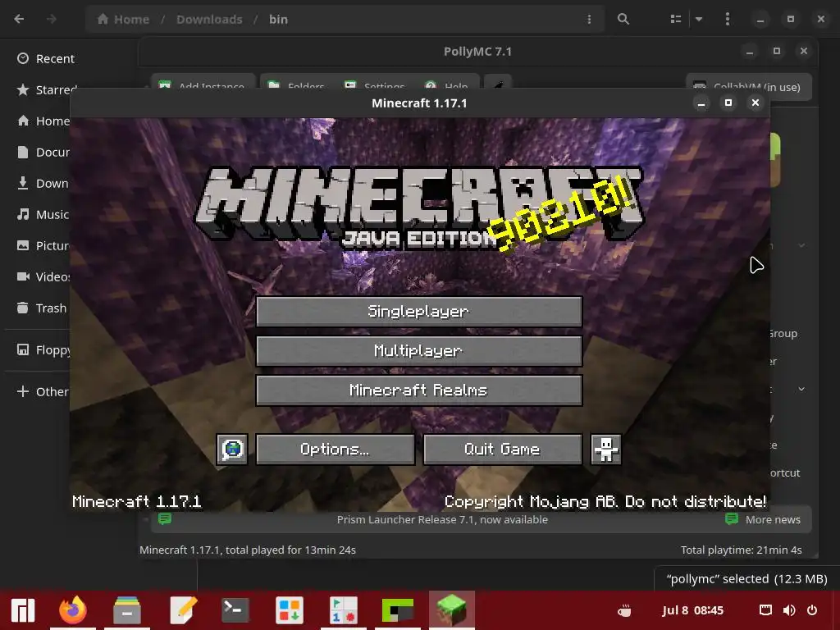840x630 pixels.
Task: Click Total playtime 21min 4s text
Action: coord(741,550)
